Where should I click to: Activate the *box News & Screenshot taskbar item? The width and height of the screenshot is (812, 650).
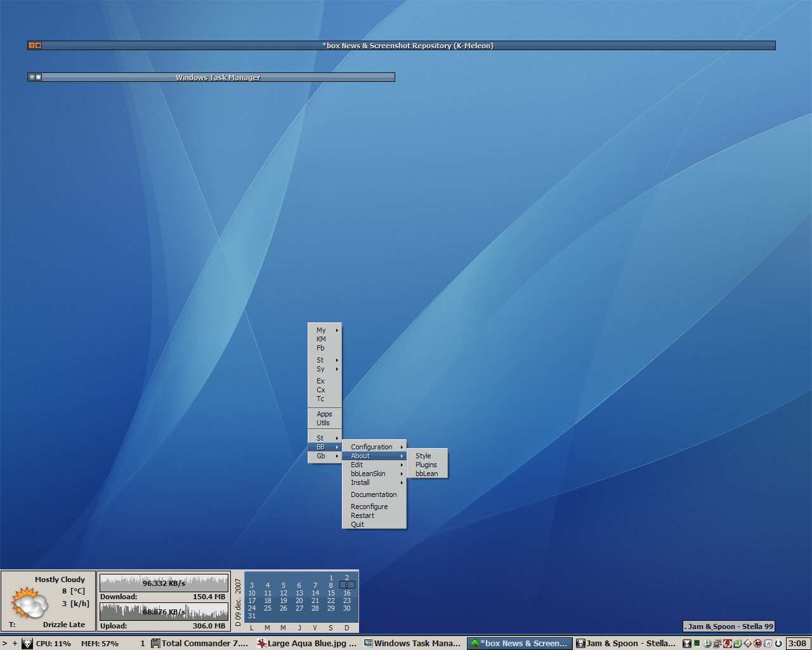pyautogui.click(x=520, y=643)
